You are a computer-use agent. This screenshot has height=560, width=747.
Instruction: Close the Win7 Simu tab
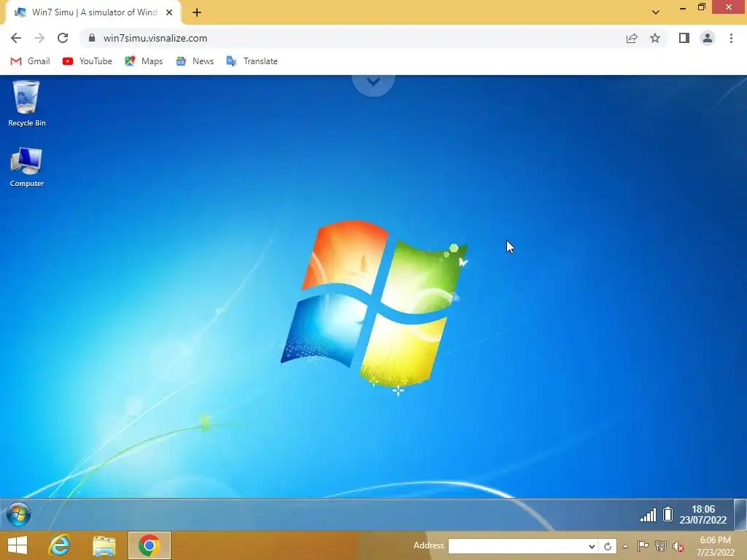click(x=169, y=12)
